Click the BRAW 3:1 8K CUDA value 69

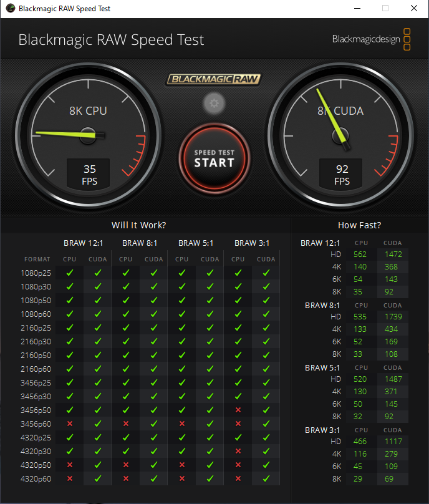[389, 479]
